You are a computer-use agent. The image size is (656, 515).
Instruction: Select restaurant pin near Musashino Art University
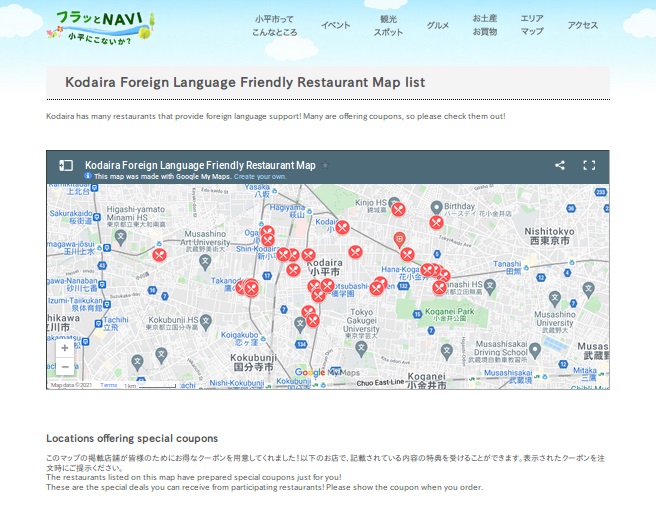[x=159, y=255]
